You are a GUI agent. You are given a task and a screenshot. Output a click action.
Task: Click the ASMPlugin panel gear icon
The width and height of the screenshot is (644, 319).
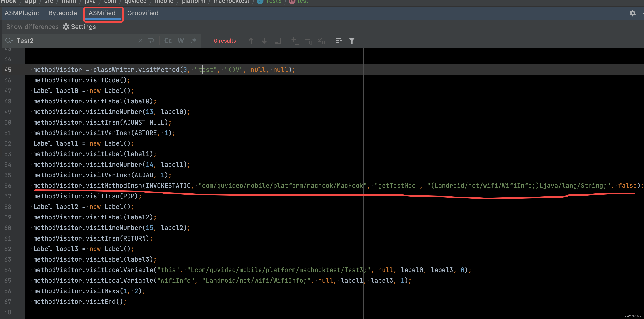click(632, 13)
